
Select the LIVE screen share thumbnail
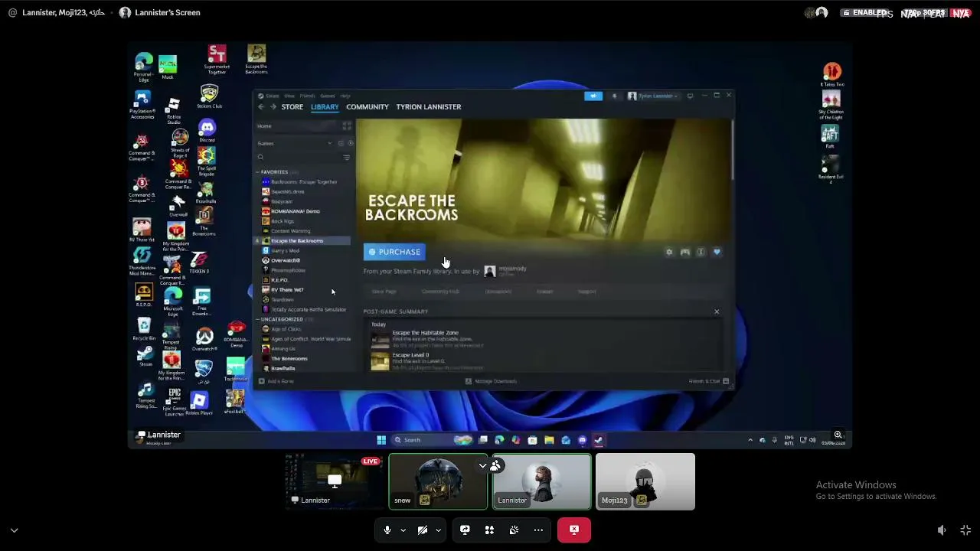[335, 481]
